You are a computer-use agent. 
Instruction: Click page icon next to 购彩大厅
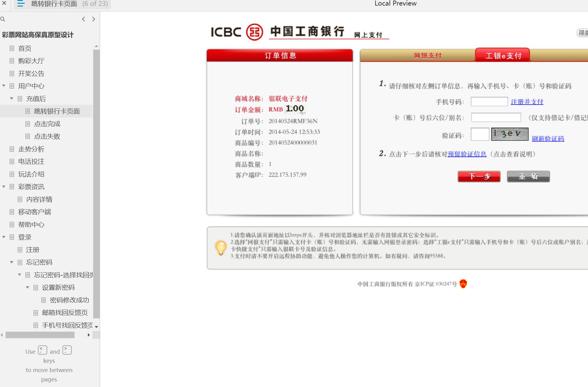(12, 61)
